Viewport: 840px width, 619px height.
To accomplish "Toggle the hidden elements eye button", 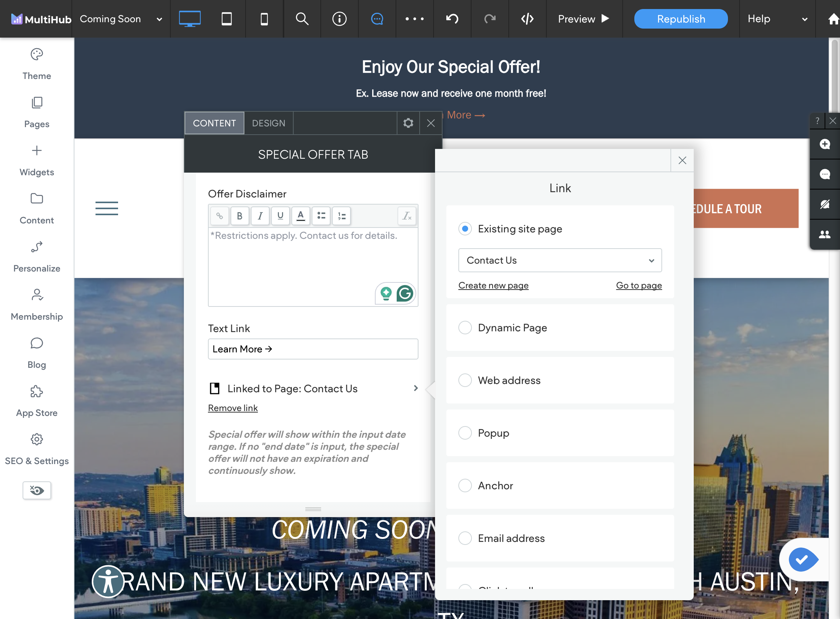I will click(x=37, y=490).
